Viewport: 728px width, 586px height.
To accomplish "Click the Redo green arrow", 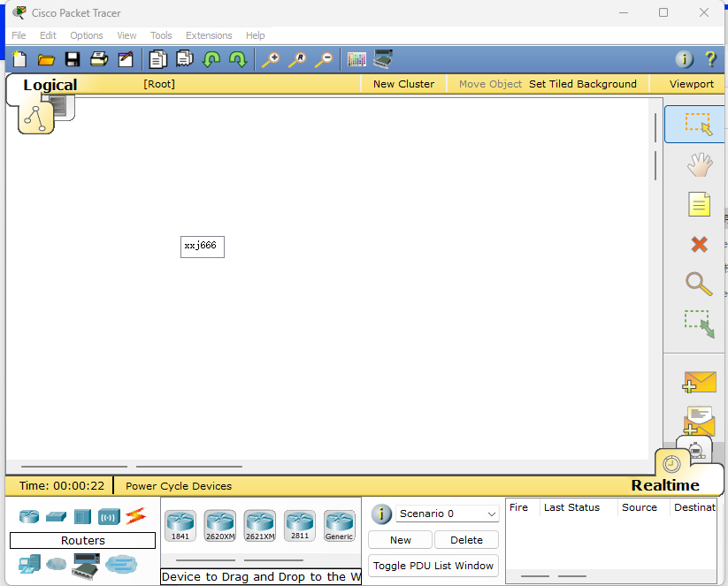I will (238, 59).
